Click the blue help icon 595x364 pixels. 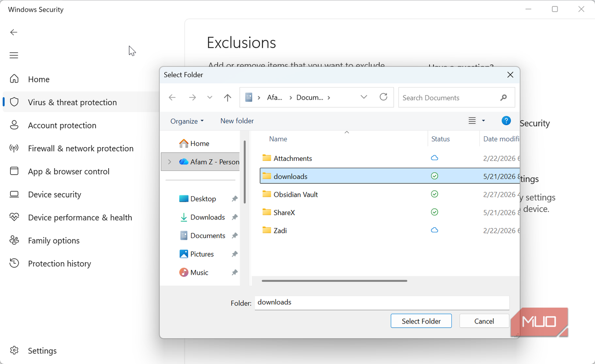coord(506,121)
